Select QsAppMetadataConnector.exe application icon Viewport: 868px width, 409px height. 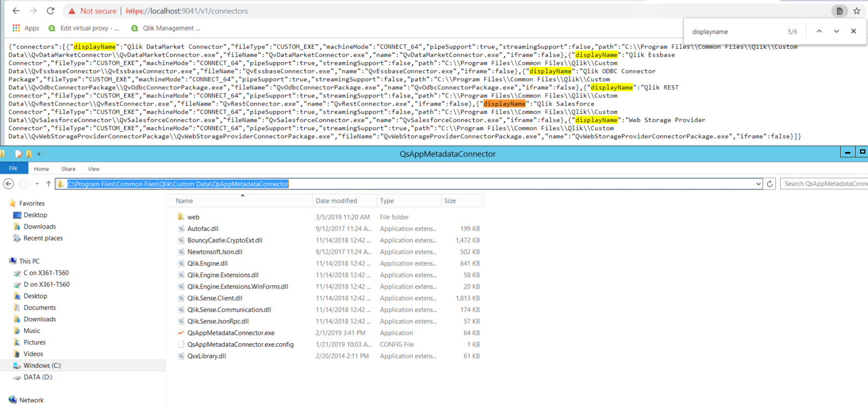tap(181, 333)
